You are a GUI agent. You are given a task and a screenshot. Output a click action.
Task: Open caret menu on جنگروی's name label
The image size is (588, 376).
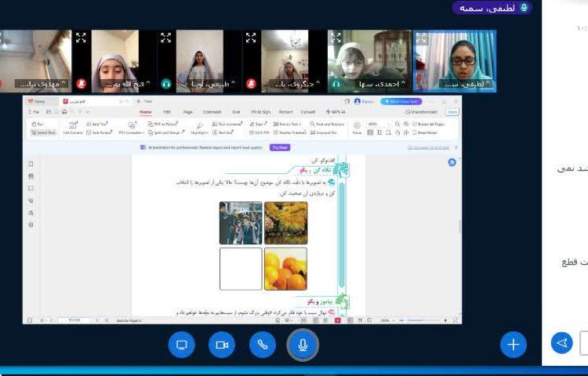[318, 84]
